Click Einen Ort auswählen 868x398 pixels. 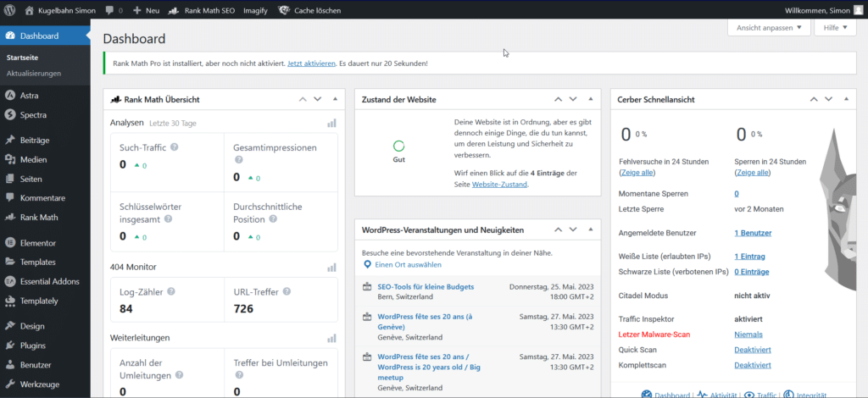coord(403,265)
